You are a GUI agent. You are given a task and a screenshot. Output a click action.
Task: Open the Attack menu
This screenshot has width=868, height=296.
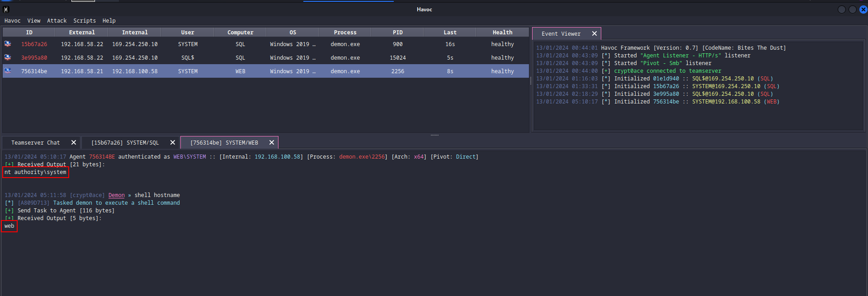(57, 21)
